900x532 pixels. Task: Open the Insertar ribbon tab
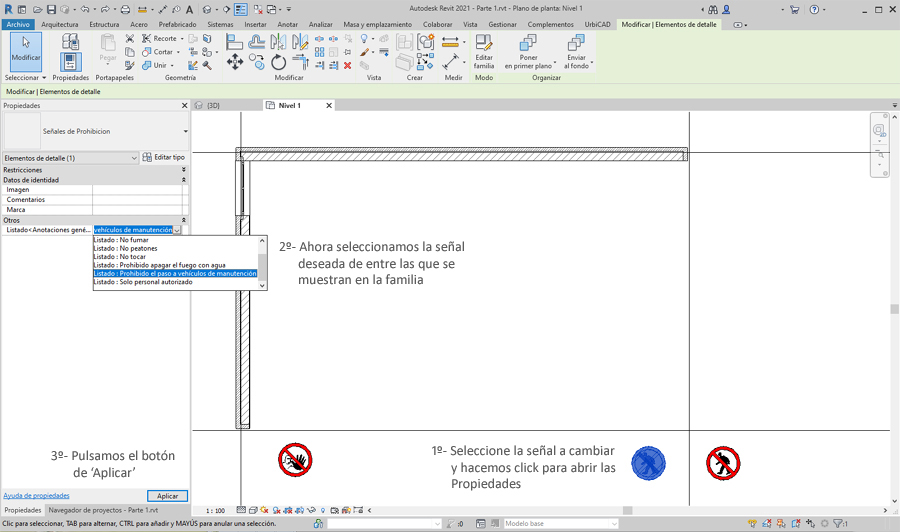tap(256, 24)
